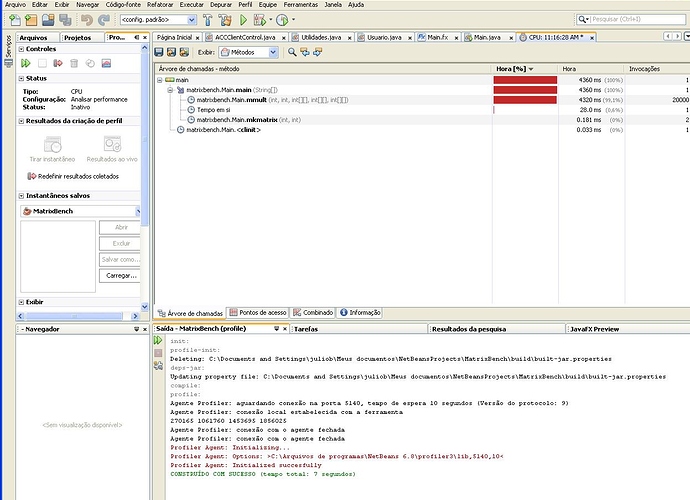Click the Build Main Project hammer icon

point(208,19)
